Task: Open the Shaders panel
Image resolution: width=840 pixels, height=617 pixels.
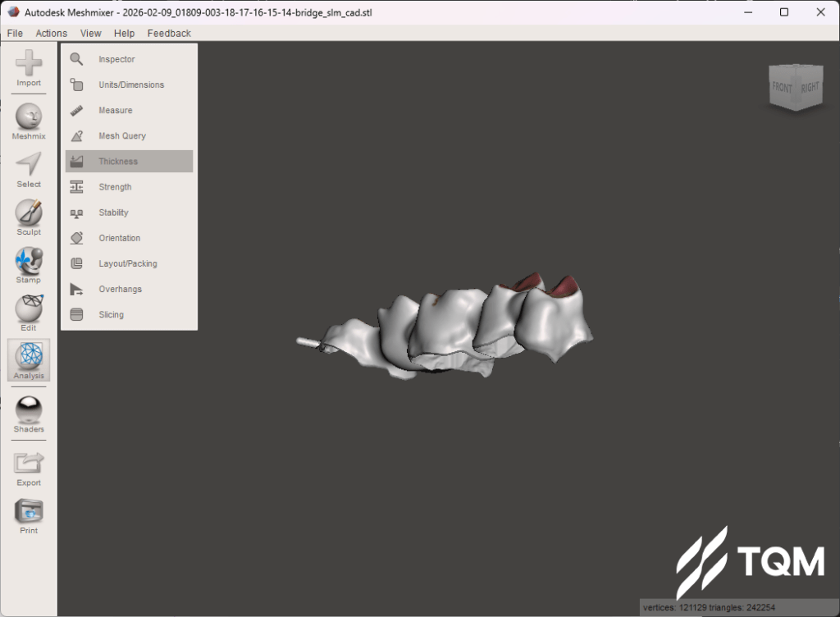Action: coord(29,412)
